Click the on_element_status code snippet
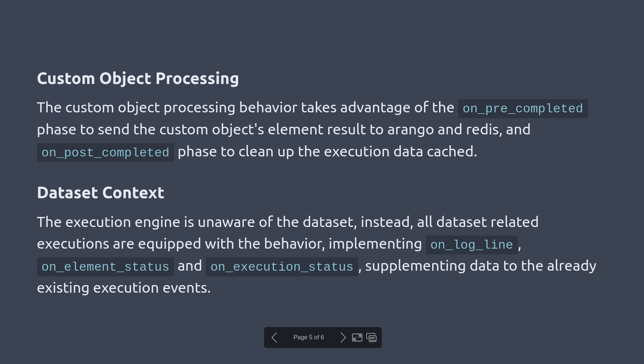644x364 pixels. (105, 267)
